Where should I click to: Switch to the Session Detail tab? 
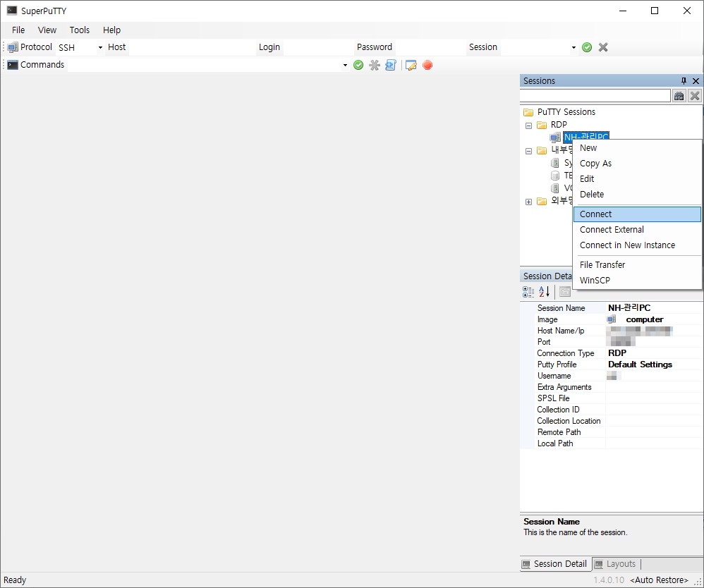tap(555, 564)
